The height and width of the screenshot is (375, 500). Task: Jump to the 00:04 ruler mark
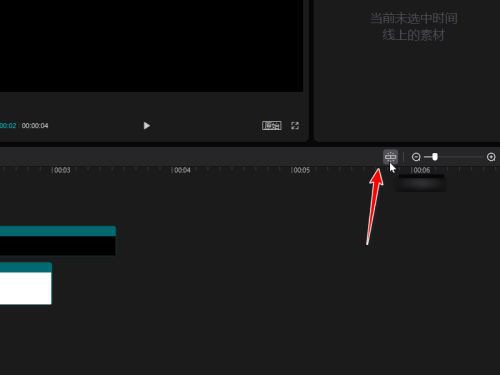[182, 170]
